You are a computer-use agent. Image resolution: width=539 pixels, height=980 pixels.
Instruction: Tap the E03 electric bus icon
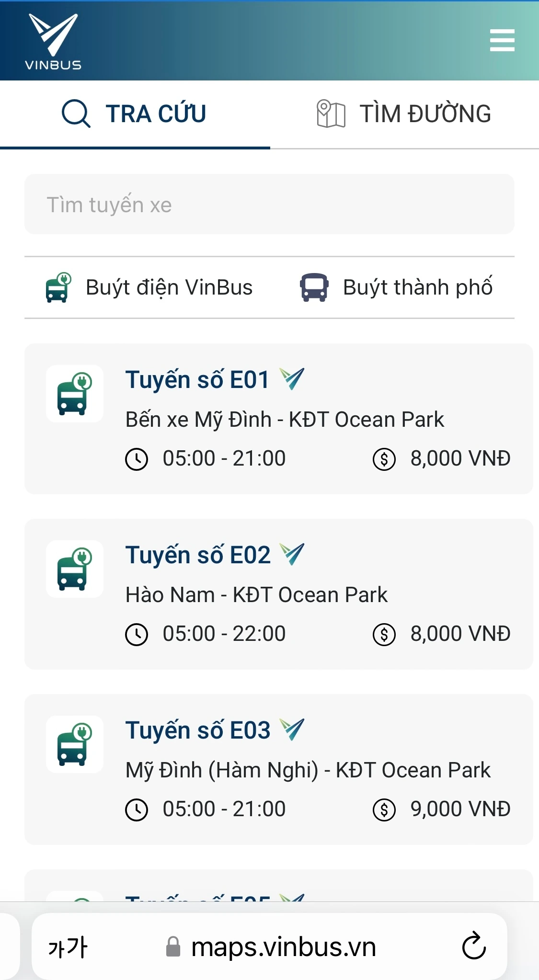75,744
